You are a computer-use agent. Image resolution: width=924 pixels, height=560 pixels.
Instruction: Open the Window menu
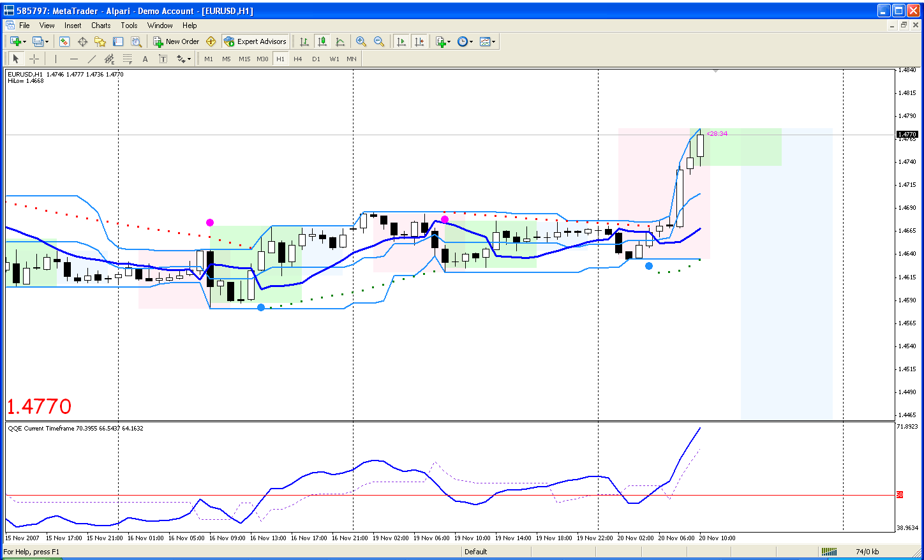coord(160,26)
